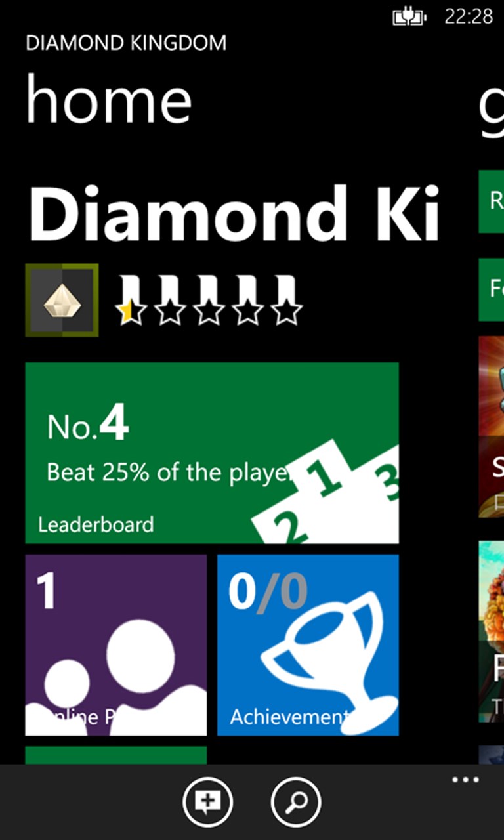Image resolution: width=504 pixels, height=840 pixels.
Task: Select the home pivot header
Action: pyautogui.click(x=109, y=100)
